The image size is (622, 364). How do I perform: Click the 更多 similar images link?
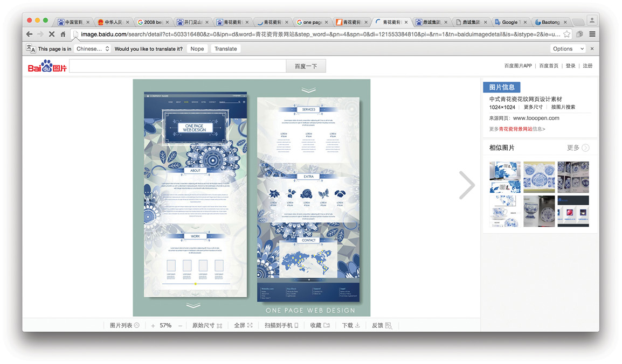(573, 148)
